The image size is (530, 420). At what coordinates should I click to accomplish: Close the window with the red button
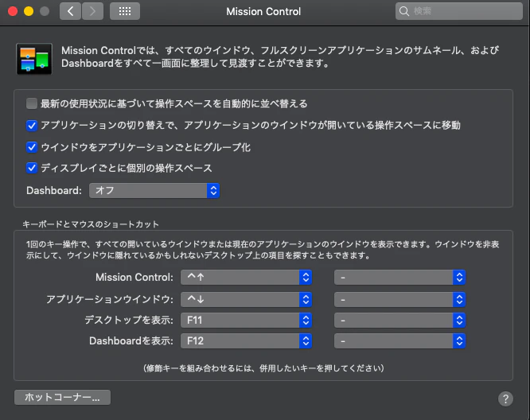tap(13, 11)
